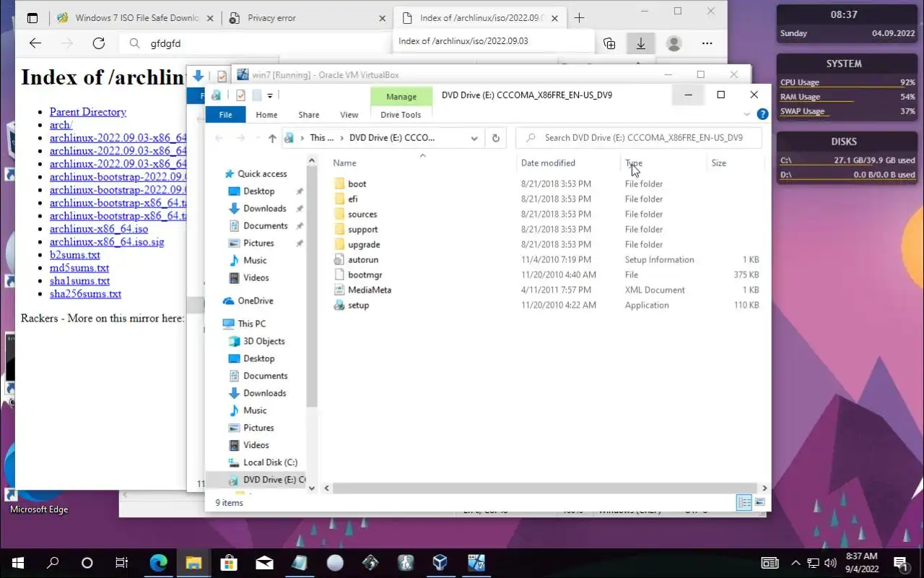The height and width of the screenshot is (578, 924).
Task: Open Parent Directory link in browser
Action: pos(87,112)
